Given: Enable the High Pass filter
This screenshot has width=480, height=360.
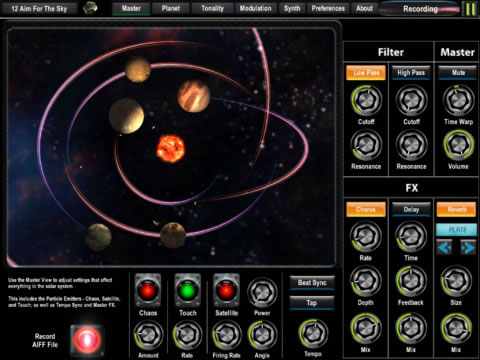Looking at the screenshot, I should click(411, 73).
